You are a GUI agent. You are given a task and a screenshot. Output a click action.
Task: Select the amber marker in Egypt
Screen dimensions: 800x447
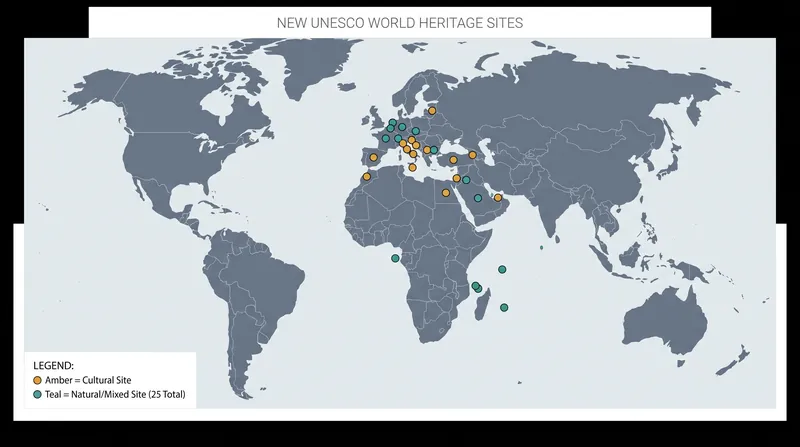[x=446, y=193]
